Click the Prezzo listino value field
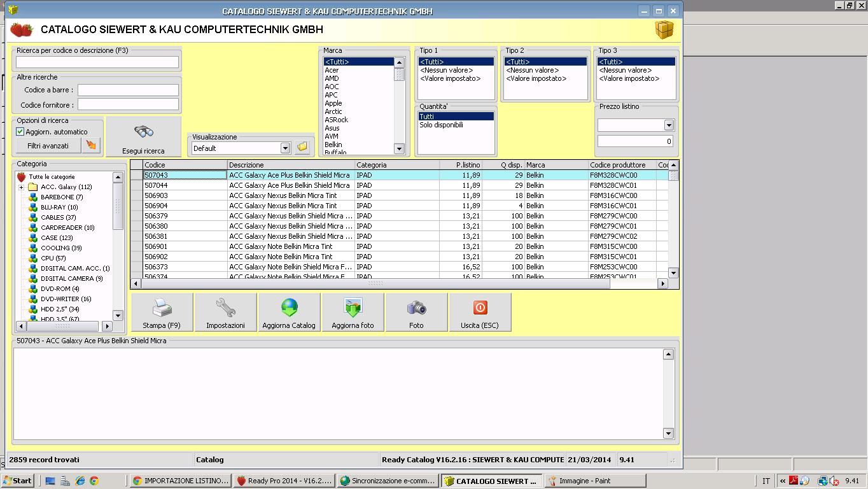 point(635,141)
